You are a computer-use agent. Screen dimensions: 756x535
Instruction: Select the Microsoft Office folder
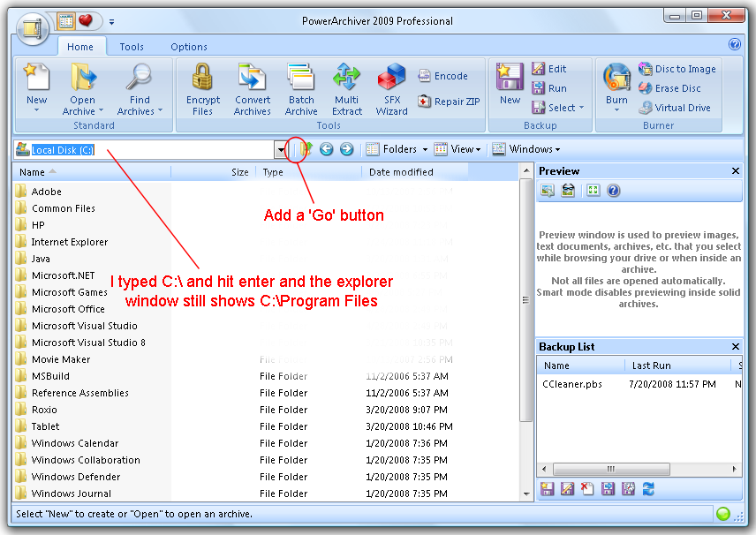coord(68,309)
